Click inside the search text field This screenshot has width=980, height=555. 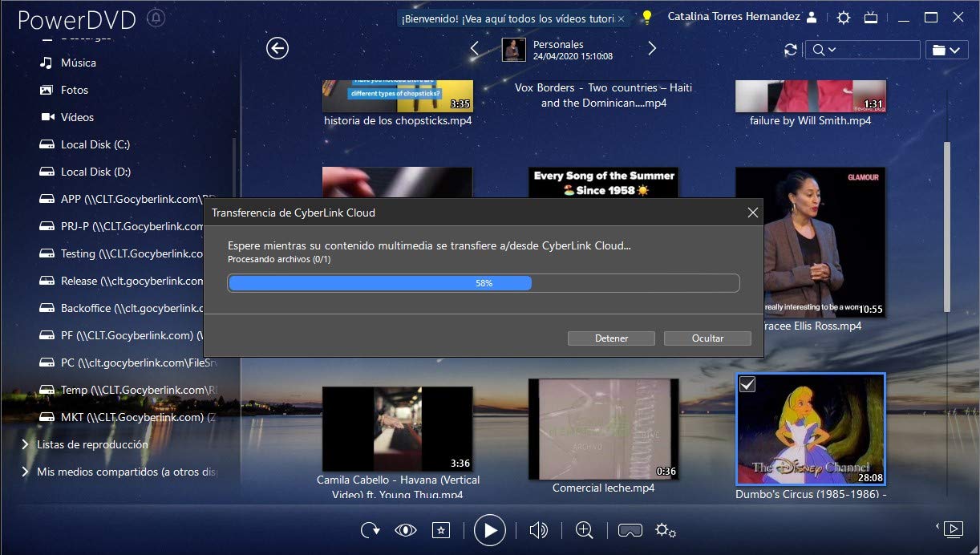[x=878, y=50]
